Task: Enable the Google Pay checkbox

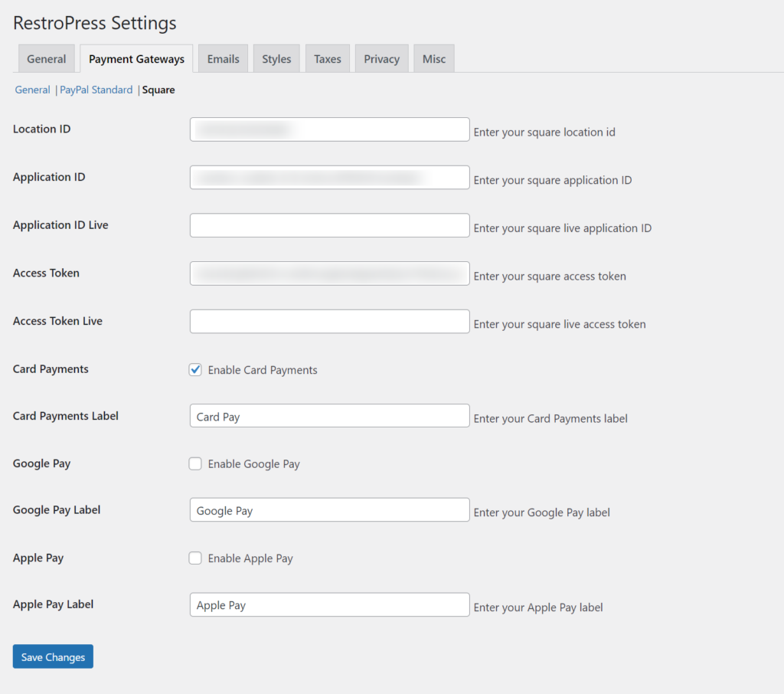Action: click(x=195, y=464)
